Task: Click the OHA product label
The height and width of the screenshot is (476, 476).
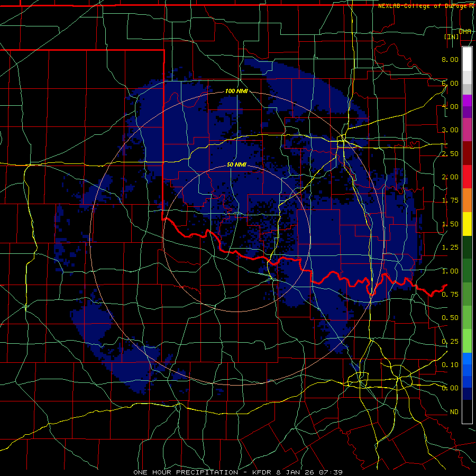Action: [465, 31]
